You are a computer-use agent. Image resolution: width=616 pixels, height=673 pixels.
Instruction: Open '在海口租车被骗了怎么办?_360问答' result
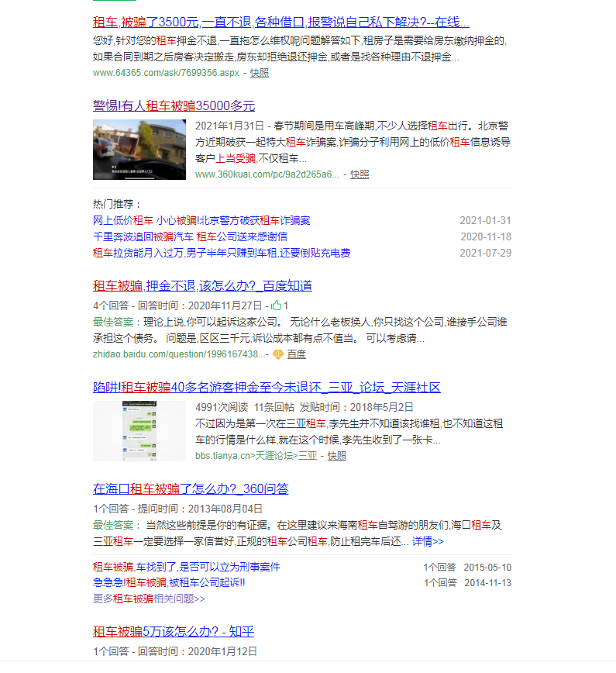191,489
